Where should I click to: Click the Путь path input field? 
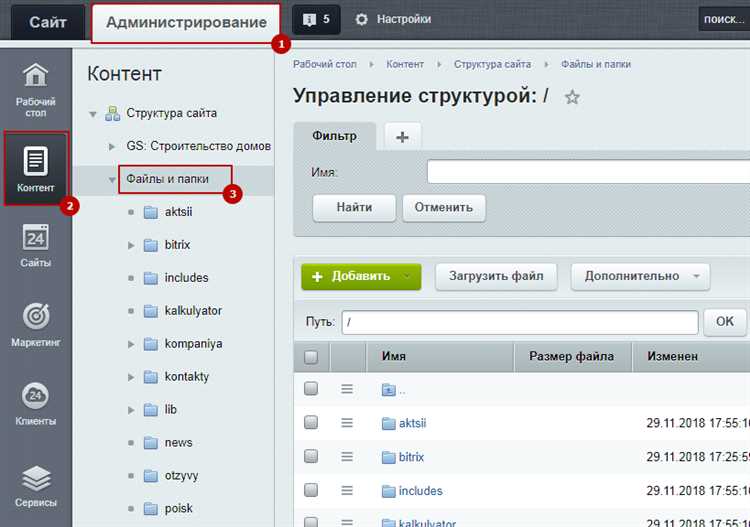520,322
